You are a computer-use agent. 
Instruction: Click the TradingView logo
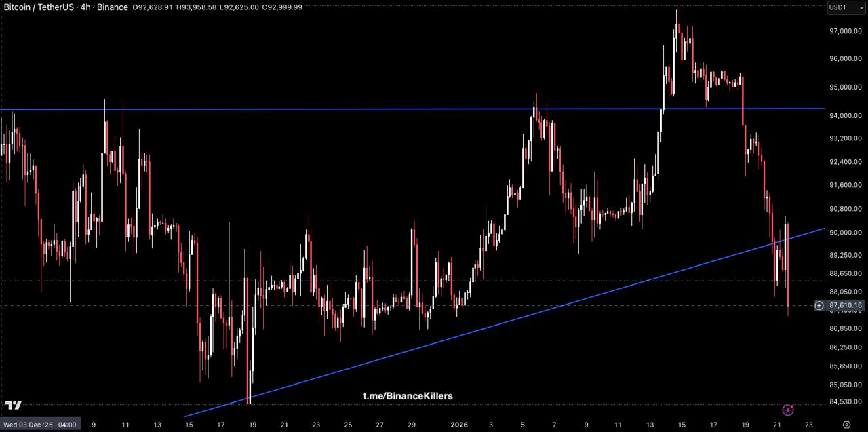[13, 406]
